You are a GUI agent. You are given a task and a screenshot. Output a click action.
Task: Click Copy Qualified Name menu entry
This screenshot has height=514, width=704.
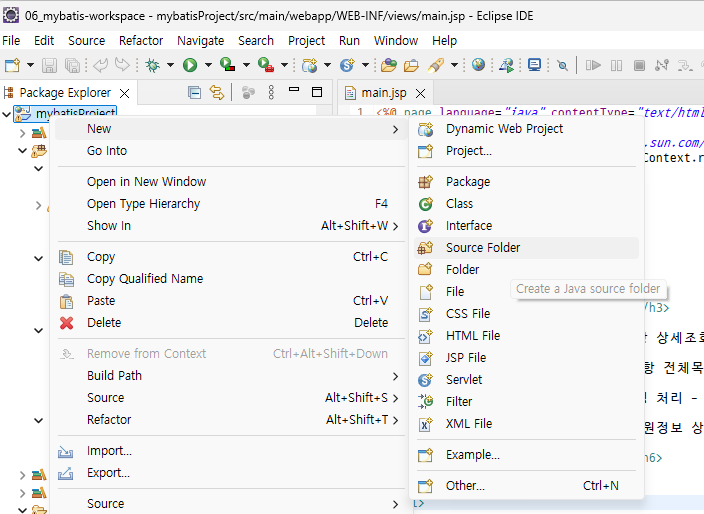(x=231, y=279)
